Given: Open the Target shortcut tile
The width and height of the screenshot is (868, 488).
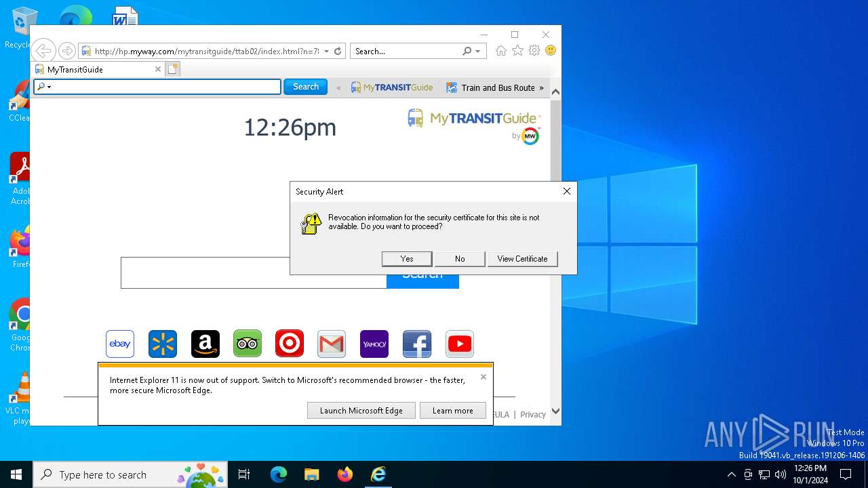Looking at the screenshot, I should pos(290,344).
